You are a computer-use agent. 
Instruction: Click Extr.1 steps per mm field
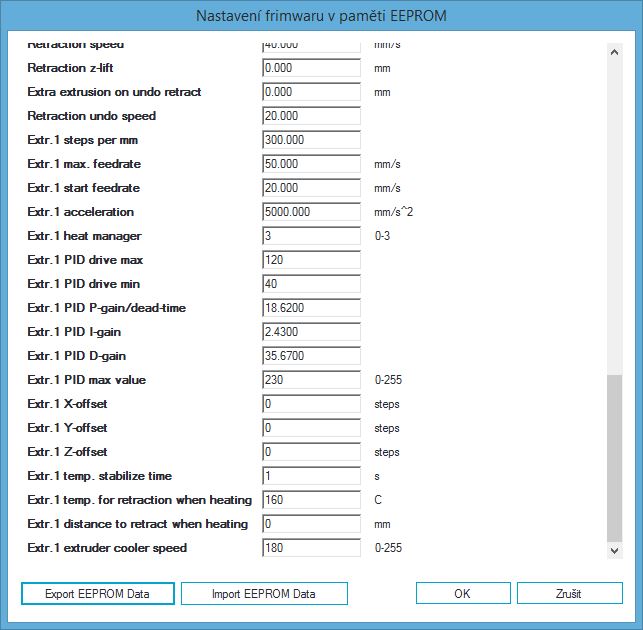[310, 140]
